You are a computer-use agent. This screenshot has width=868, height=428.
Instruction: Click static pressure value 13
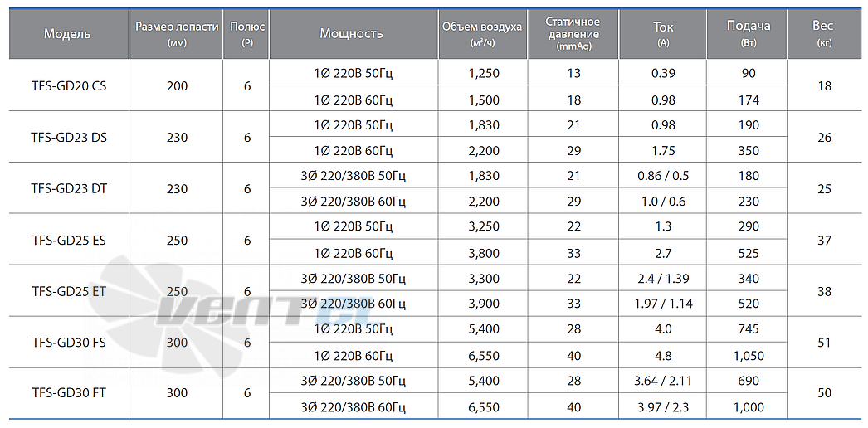(574, 74)
